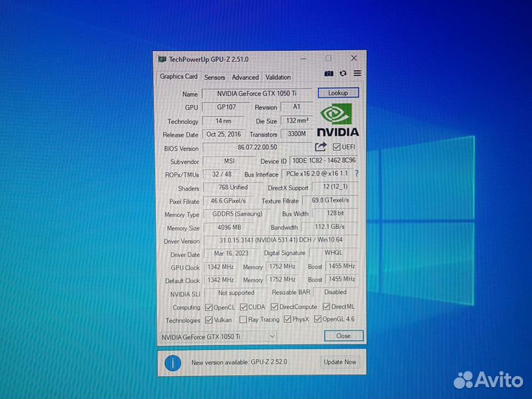This screenshot has width=532, height=399.
Task: Click the GPU Clock row Boost 1455 MHz
Action: pyautogui.click(x=341, y=266)
